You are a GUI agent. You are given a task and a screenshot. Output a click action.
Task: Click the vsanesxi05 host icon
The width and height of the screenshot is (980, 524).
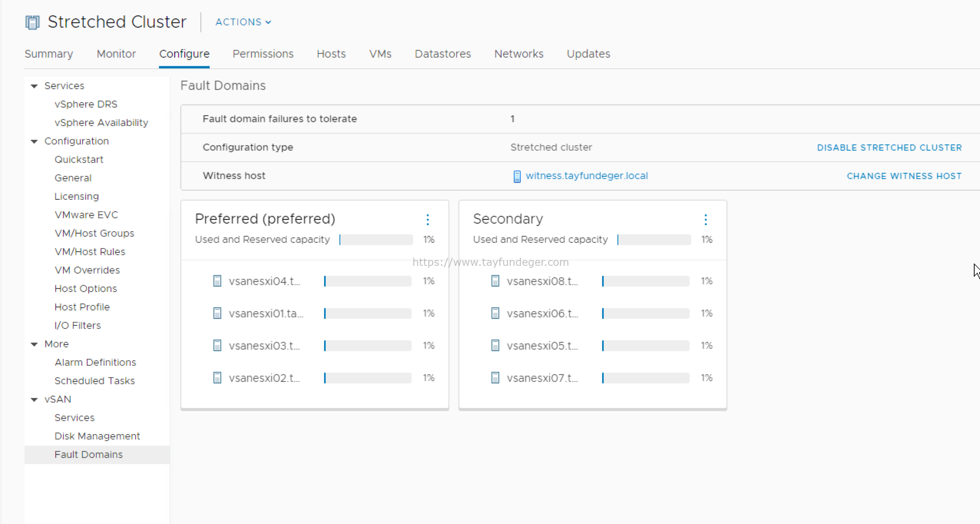pos(495,345)
